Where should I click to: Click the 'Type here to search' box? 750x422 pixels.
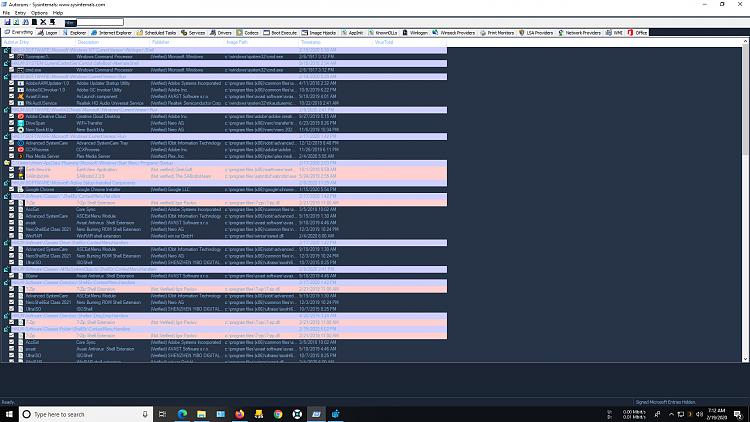[x=86, y=414]
